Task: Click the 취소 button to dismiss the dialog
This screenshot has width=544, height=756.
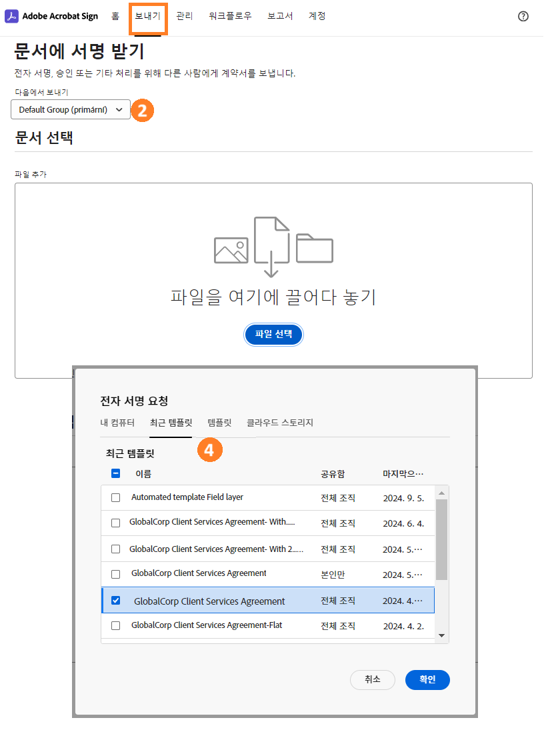Action: click(x=372, y=679)
